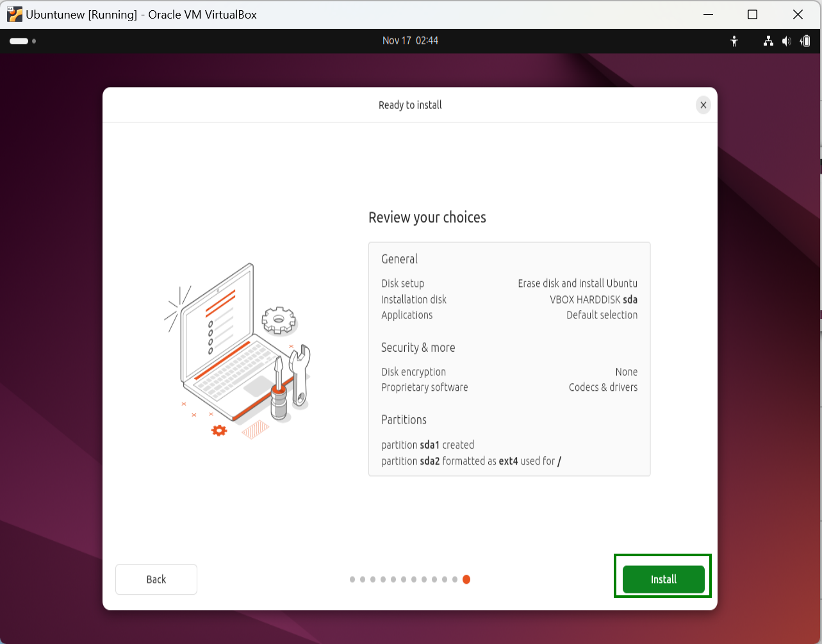Click 'Default selection' value

[x=602, y=315]
